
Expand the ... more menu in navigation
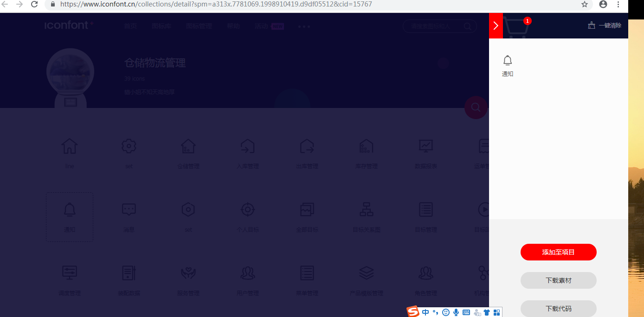[x=304, y=26]
